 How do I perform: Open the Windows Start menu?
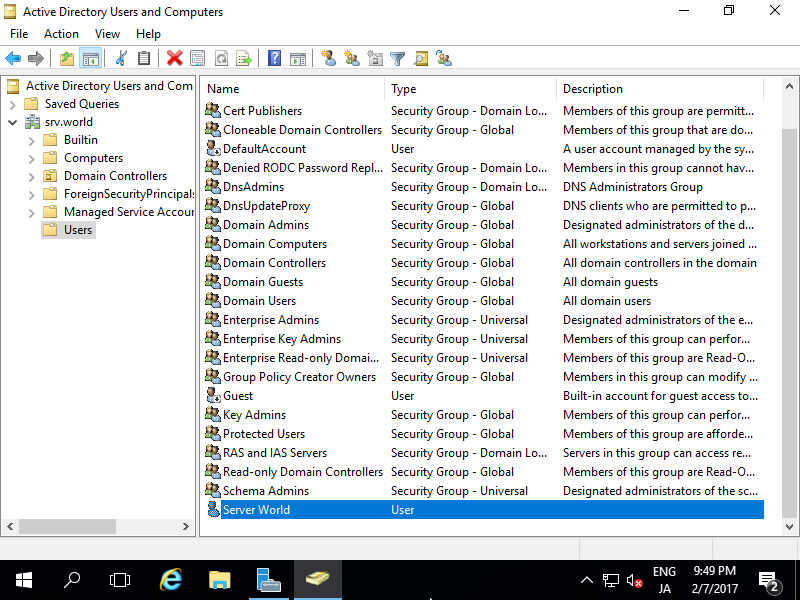(x=24, y=580)
